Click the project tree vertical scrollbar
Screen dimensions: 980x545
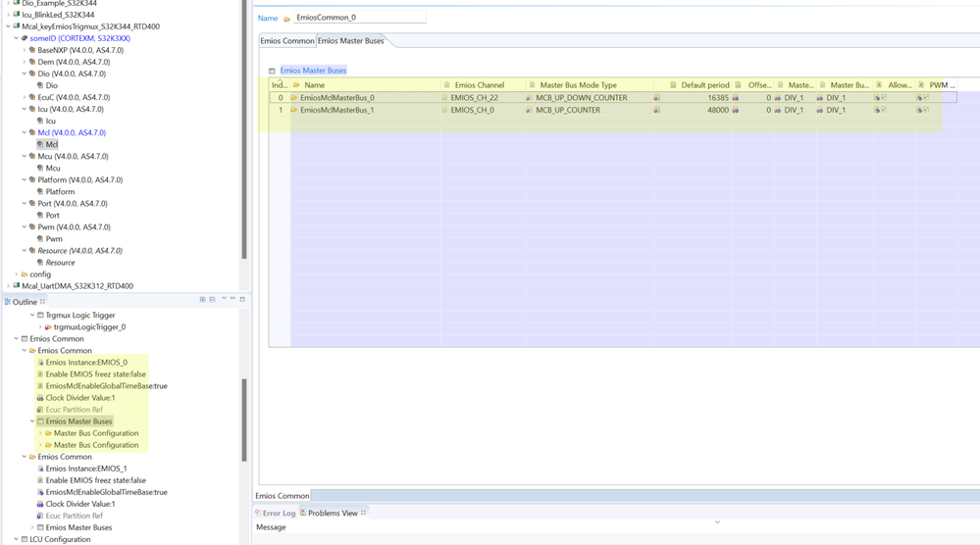[x=244, y=129]
